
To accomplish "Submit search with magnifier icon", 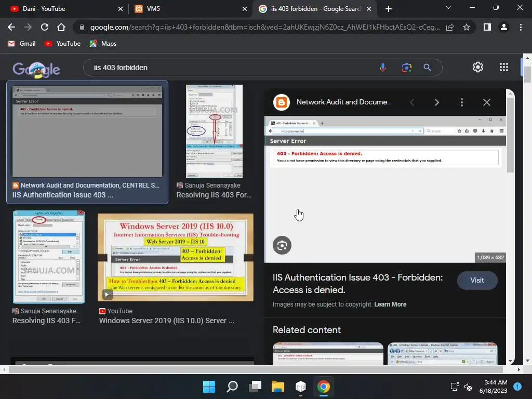I will pos(427,68).
